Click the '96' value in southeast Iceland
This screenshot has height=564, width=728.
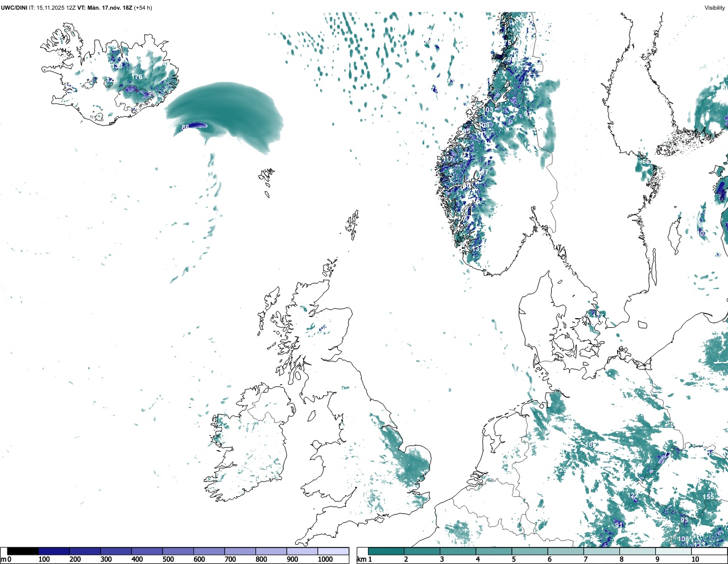pos(151,93)
